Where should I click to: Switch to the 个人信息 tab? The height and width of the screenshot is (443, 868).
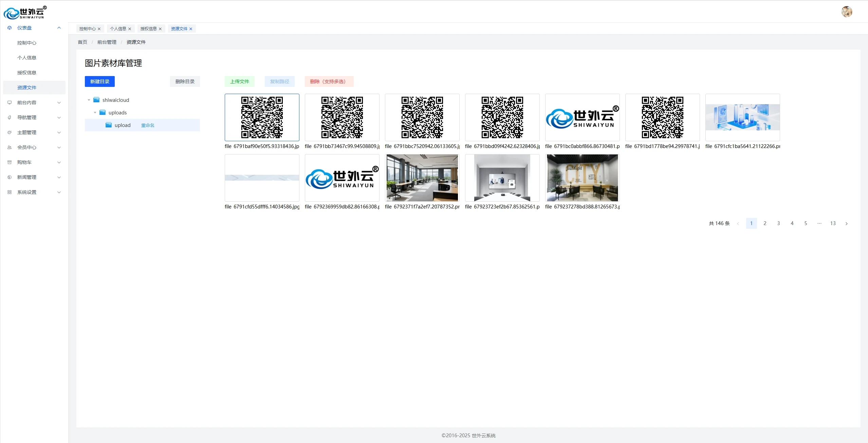coord(118,29)
